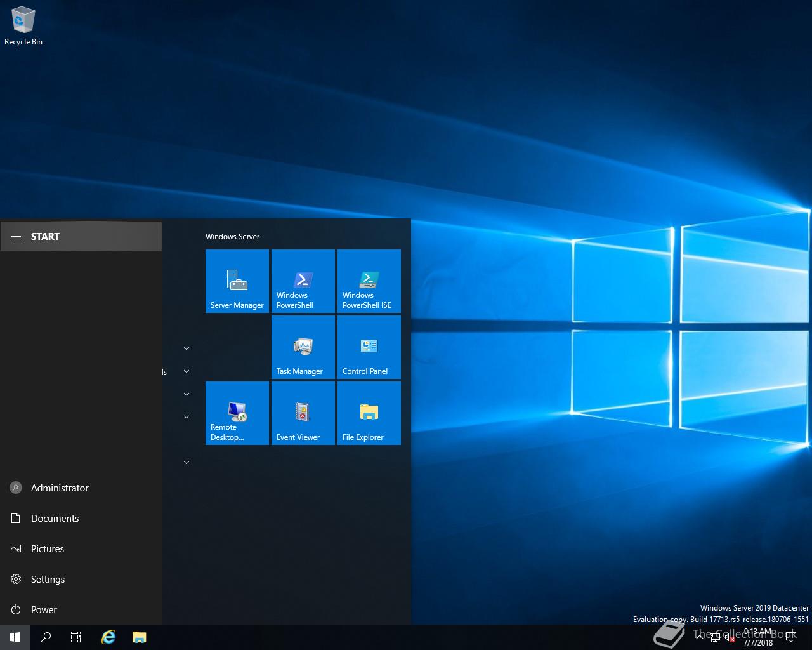The image size is (812, 650).
Task: Click the taskbar clock showing 9:13 AM
Action: (x=758, y=637)
